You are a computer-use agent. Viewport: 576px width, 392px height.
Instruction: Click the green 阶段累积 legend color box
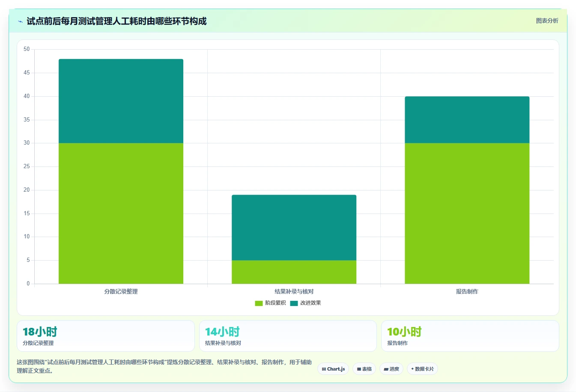coord(259,303)
